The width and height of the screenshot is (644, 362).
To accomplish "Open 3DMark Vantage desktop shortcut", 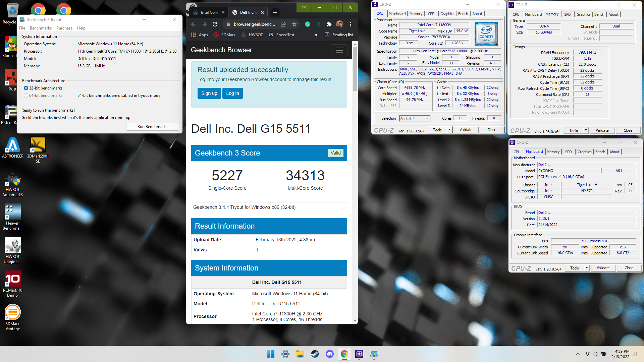I will 13,318.
